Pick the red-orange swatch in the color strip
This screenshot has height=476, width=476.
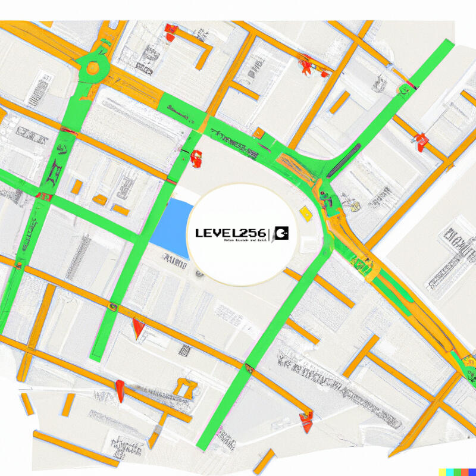tap(465, 472)
